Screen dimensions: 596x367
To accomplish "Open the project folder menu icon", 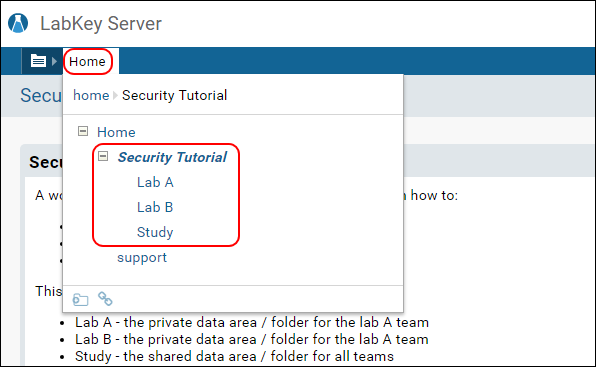I will pos(38,61).
